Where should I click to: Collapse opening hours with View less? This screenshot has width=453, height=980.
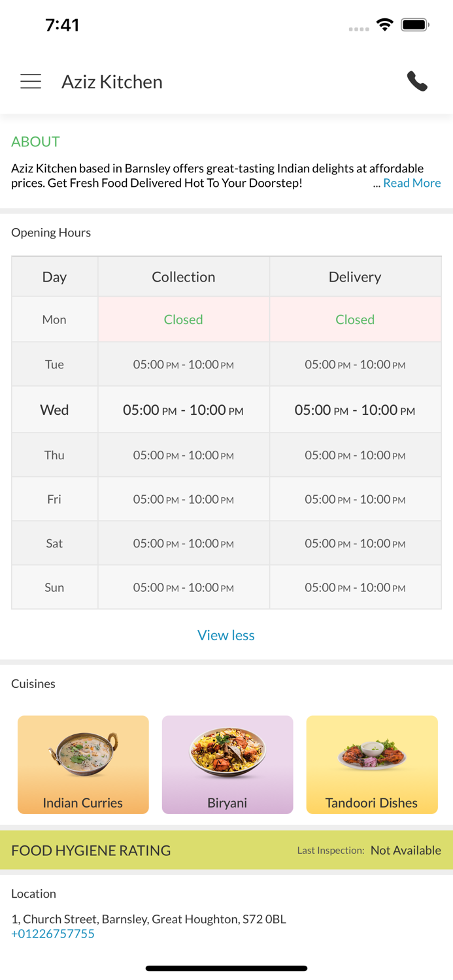(x=226, y=635)
